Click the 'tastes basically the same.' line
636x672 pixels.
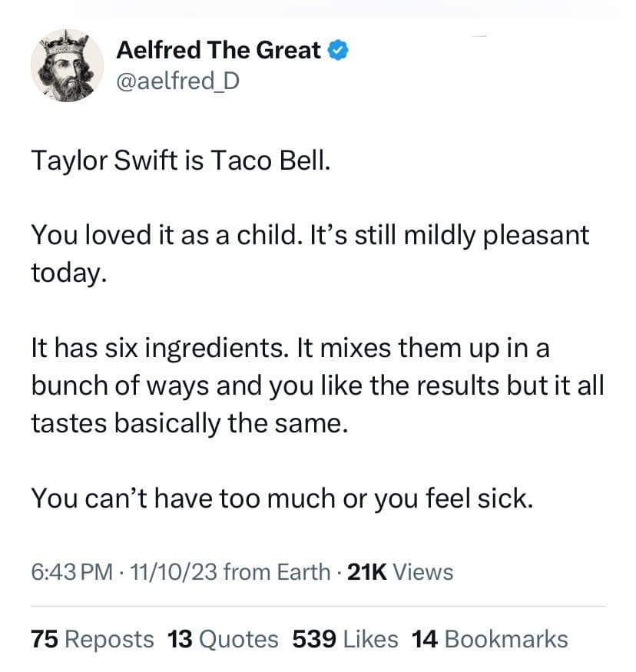189,423
